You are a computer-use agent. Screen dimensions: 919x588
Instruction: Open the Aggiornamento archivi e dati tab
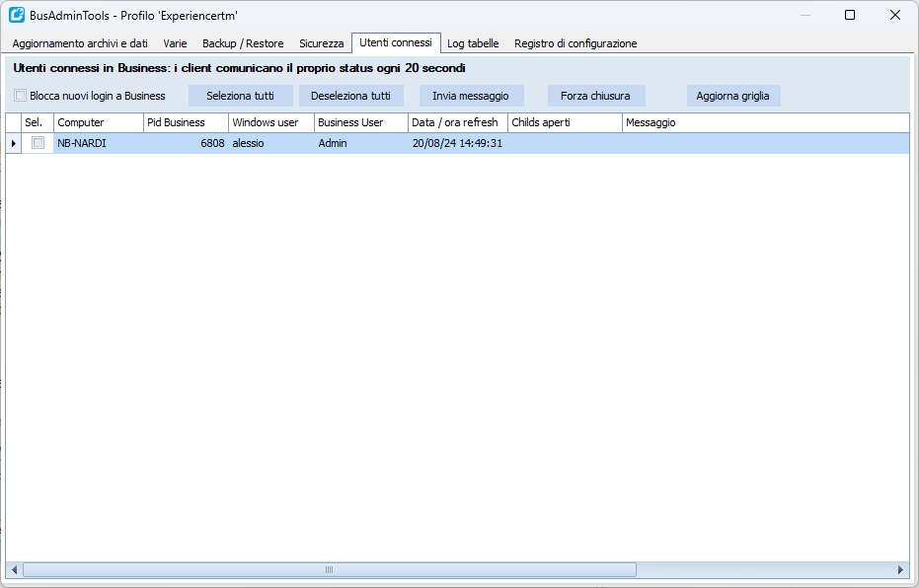(80, 43)
